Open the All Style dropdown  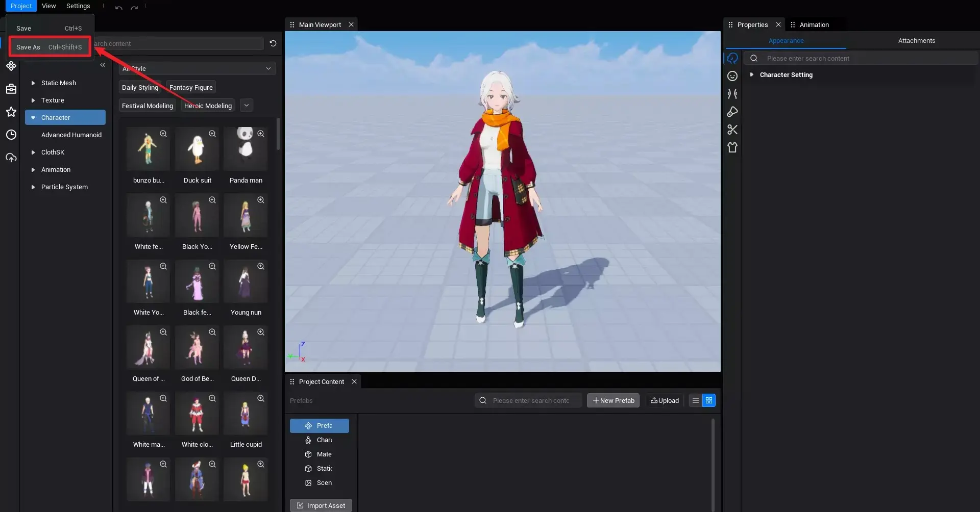(x=197, y=68)
